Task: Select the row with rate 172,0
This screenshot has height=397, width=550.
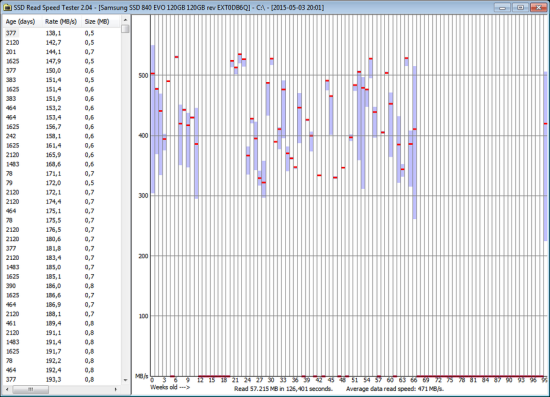Action: point(61,183)
